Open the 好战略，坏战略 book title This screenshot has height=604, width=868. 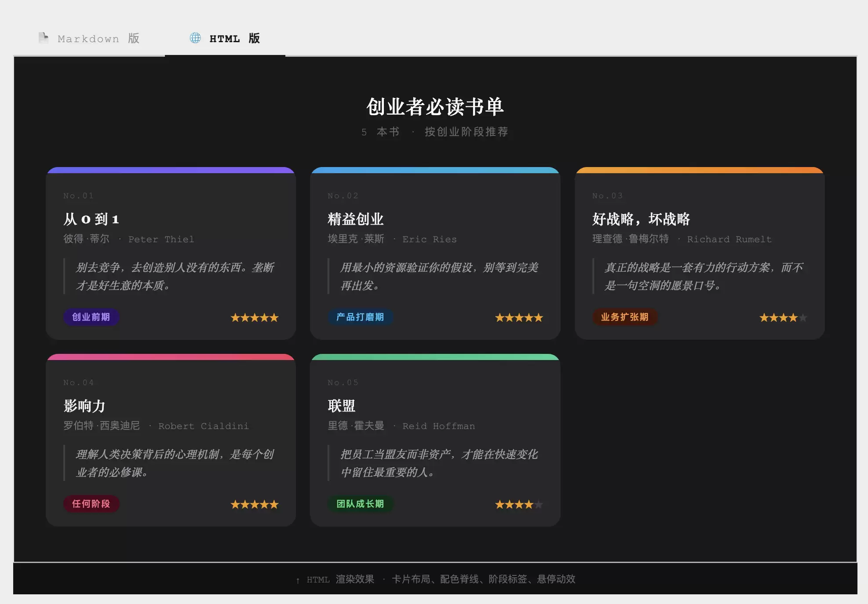[641, 219]
